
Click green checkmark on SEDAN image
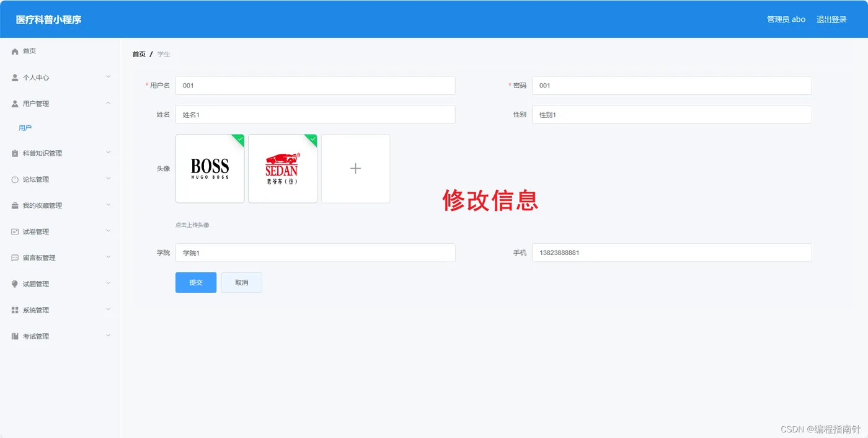click(x=312, y=139)
